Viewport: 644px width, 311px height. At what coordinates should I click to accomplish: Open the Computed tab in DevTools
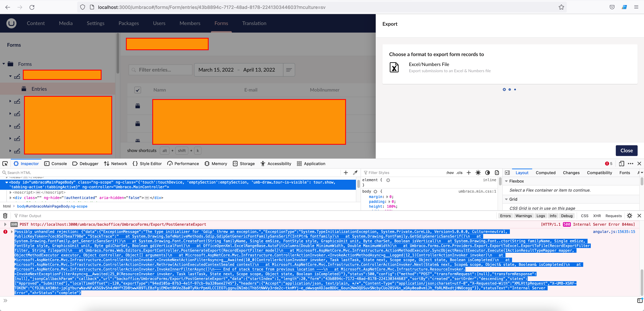coord(545,172)
